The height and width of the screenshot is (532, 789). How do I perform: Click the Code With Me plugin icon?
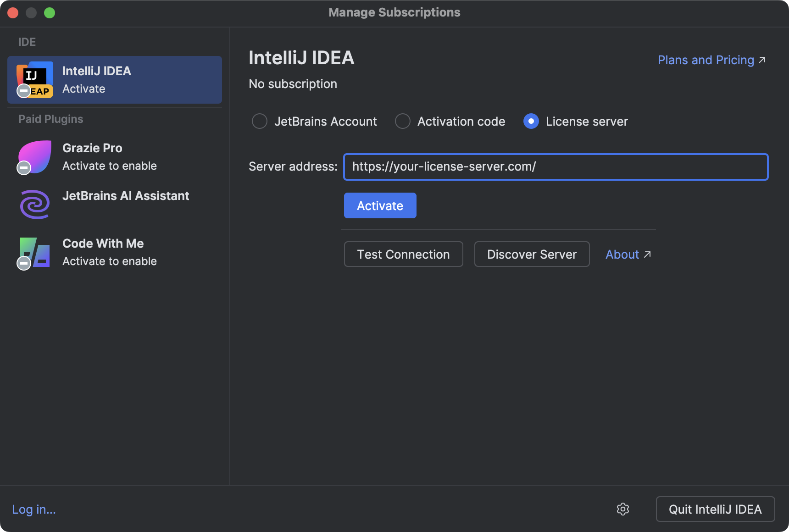point(34,252)
